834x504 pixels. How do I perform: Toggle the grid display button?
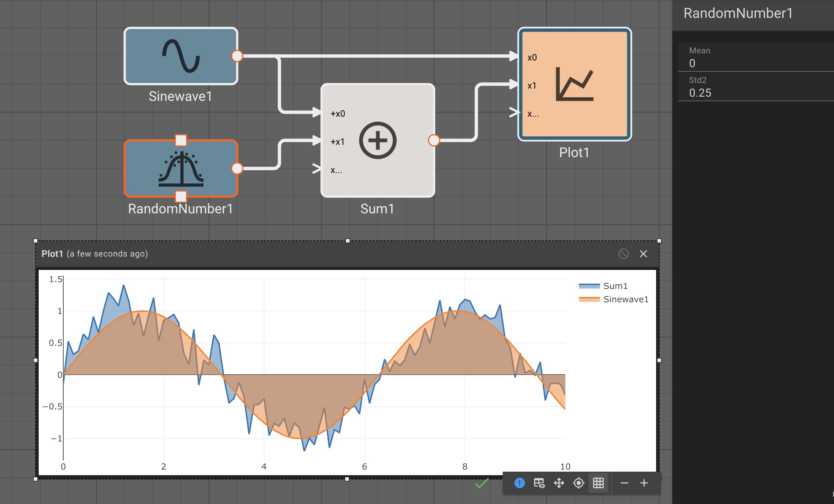click(598, 483)
